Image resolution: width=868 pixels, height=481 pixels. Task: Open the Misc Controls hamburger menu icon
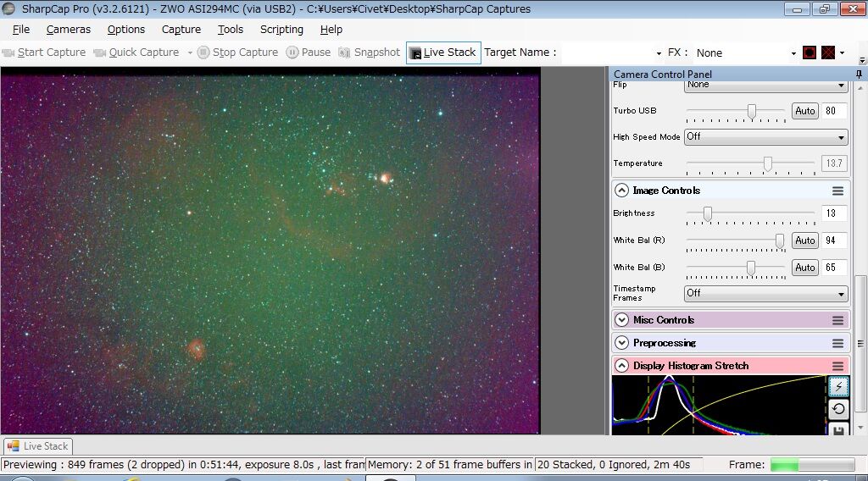tap(837, 320)
